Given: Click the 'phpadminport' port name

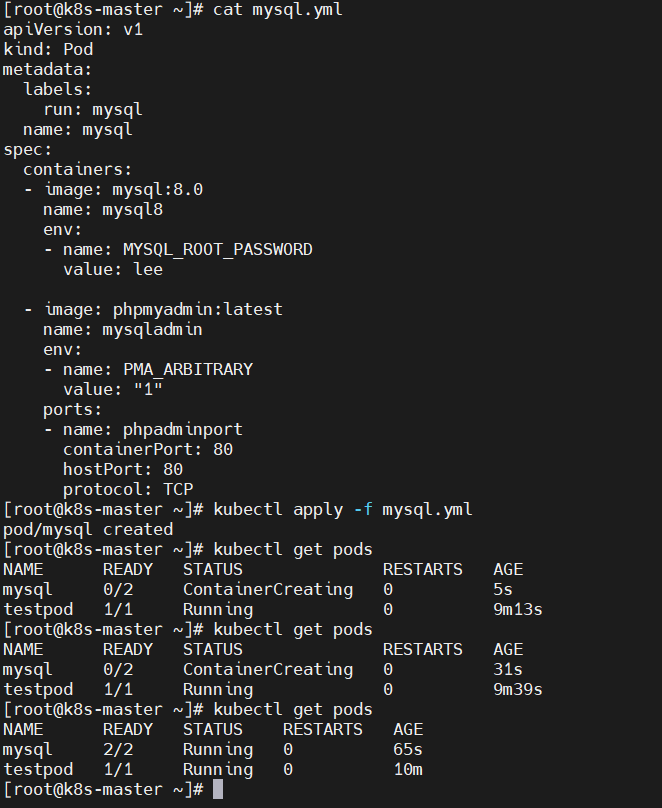Looking at the screenshot, I should (182, 429).
